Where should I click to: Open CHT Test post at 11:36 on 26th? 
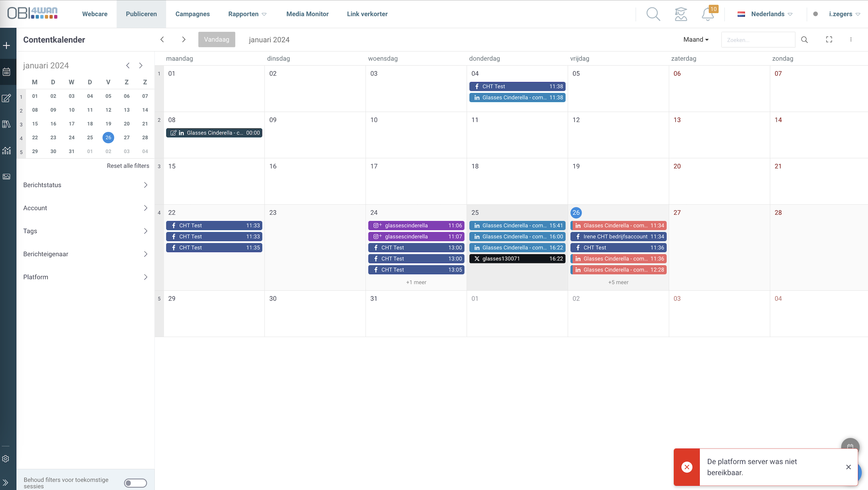pos(618,248)
